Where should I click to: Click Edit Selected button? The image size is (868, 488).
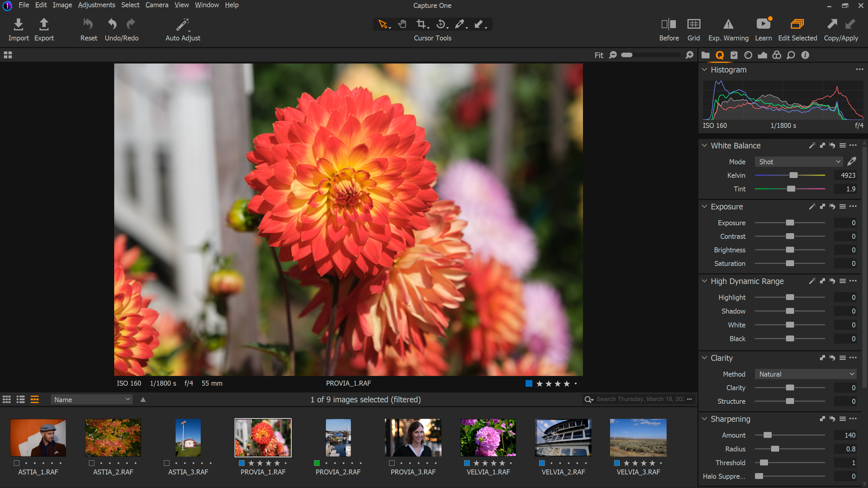797,25
